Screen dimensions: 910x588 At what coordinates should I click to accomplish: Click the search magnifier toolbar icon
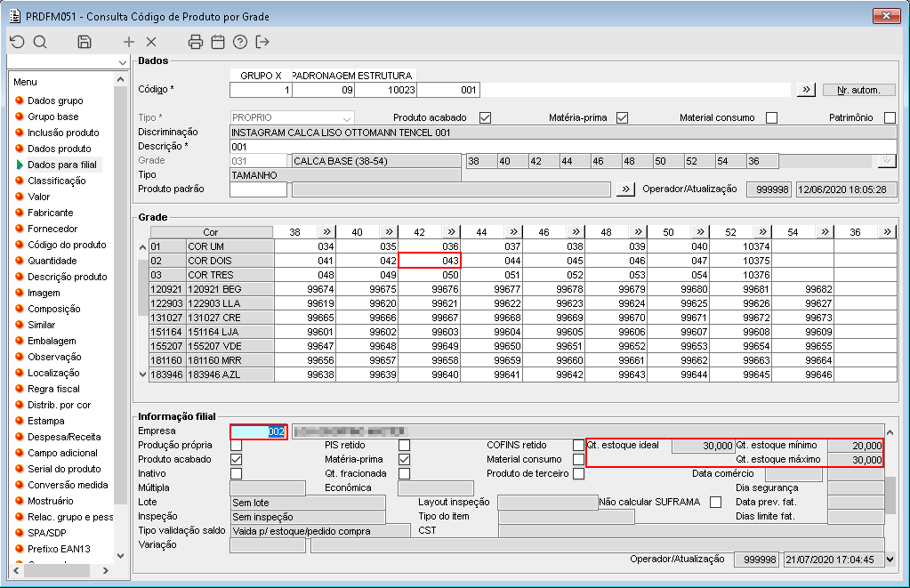[40, 42]
